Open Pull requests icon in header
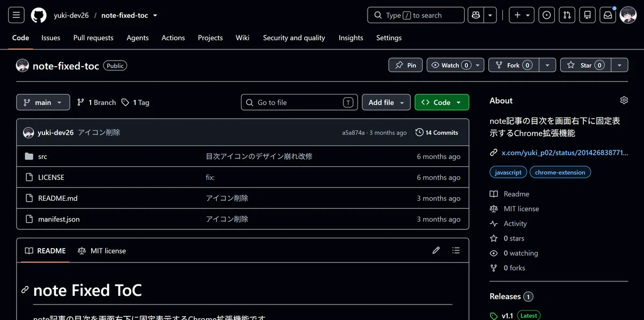Image resolution: width=644 pixels, height=320 pixels. point(567,15)
